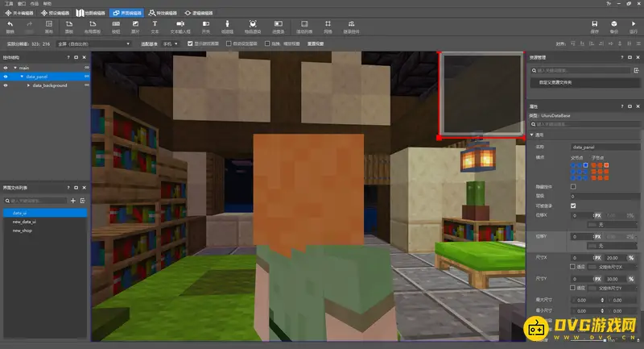Switch to the map editor tab
644x349 pixels.
(x=91, y=13)
